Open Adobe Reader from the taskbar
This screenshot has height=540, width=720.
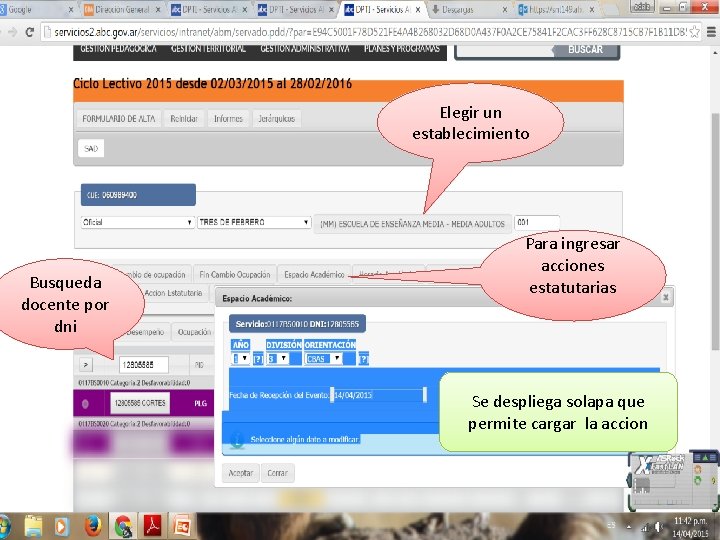tap(152, 526)
